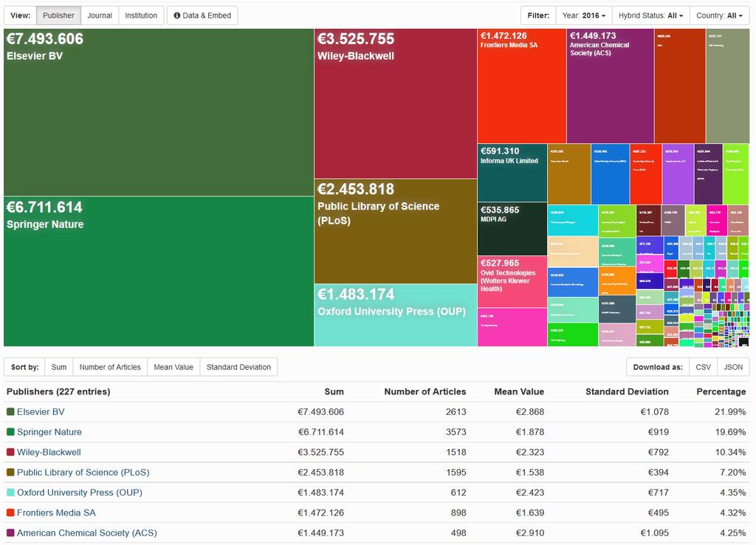The image size is (756, 545).
Task: Sort table by Standard Deviation
Action: point(238,367)
